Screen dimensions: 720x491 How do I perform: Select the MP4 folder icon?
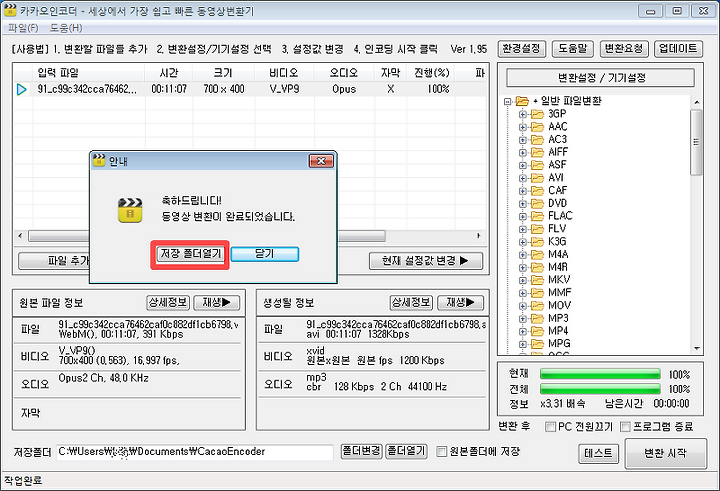click(537, 331)
